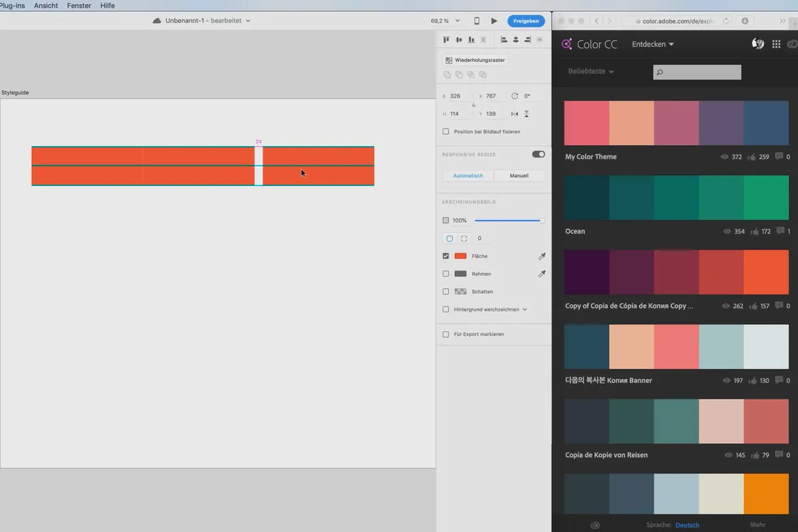Open the Plug-ins menu
Screen dimensions: 798x532
[12, 5]
